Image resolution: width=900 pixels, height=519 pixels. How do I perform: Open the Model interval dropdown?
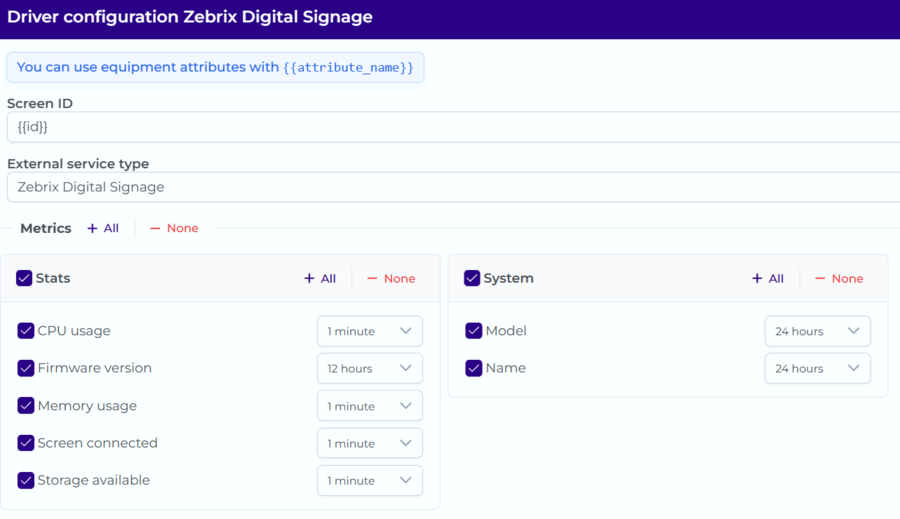coord(817,331)
